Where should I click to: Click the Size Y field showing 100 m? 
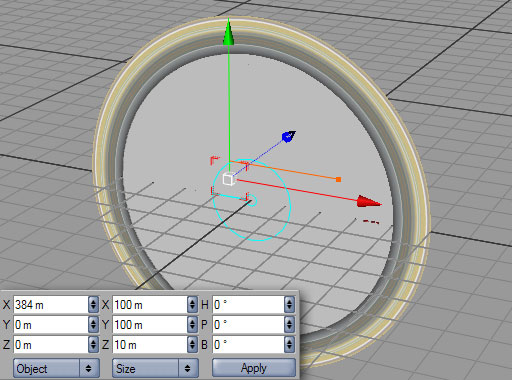point(150,324)
